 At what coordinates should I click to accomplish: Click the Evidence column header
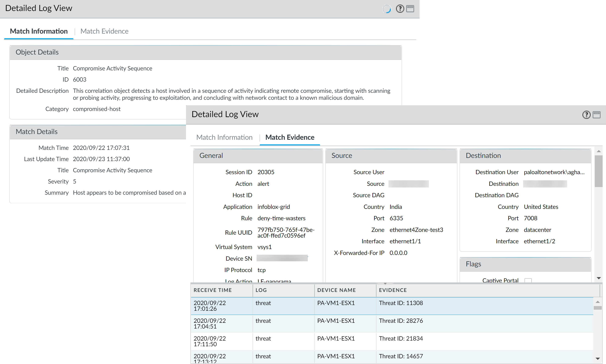[x=393, y=290]
